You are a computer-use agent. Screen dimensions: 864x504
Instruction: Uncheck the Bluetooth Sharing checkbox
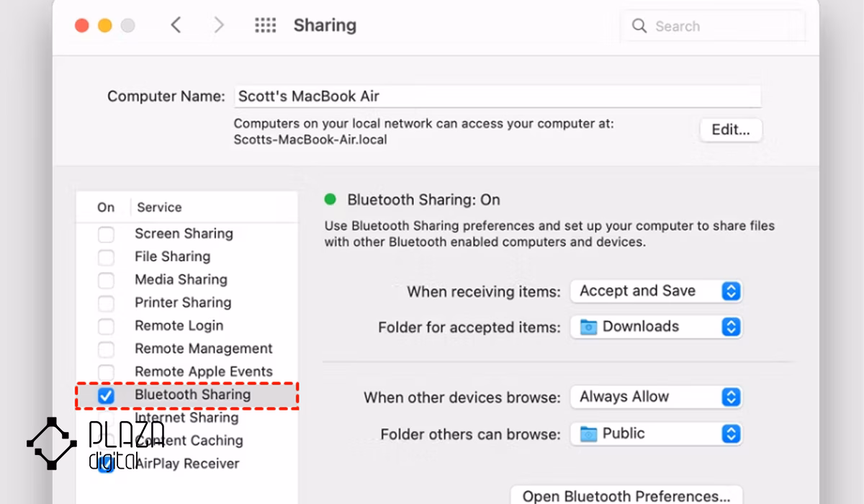tap(106, 395)
